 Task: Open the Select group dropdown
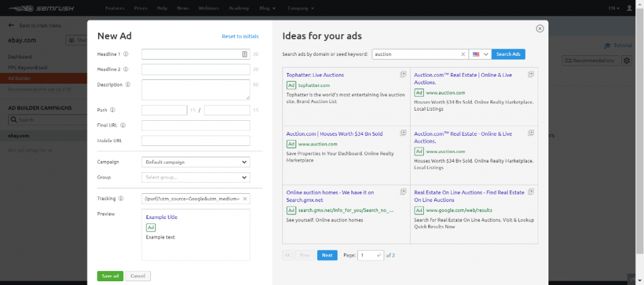(196, 177)
